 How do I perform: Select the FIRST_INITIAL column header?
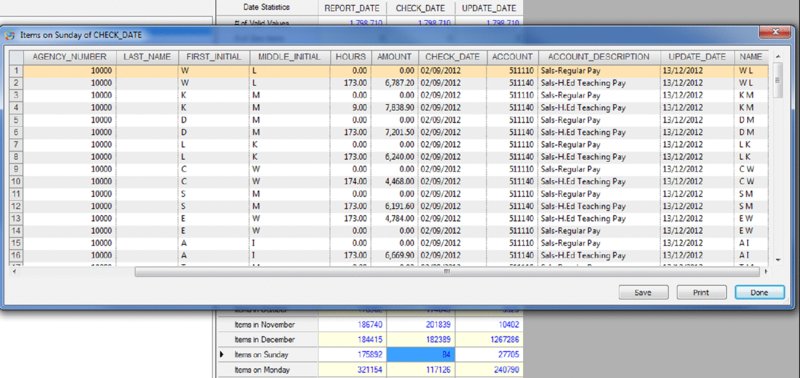point(213,57)
